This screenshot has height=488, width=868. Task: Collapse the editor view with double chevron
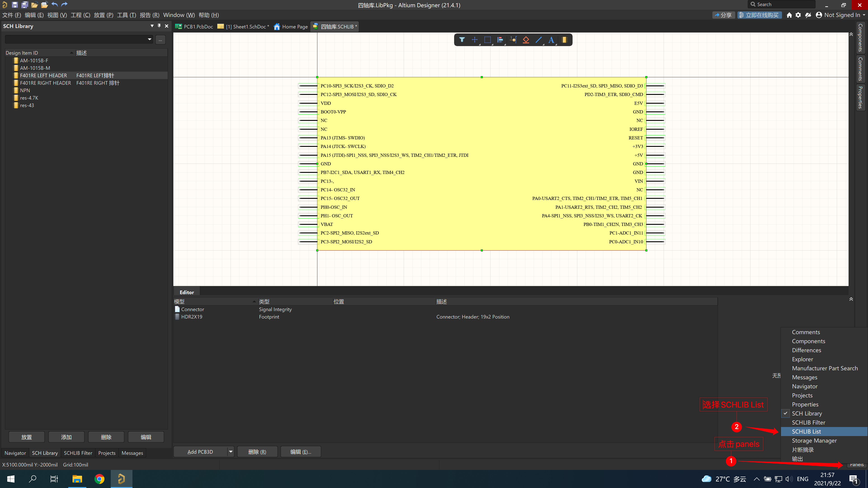click(x=851, y=34)
